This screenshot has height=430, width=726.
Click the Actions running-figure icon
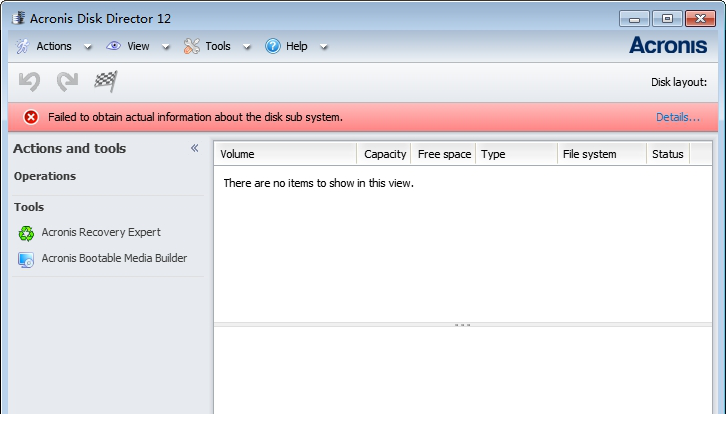click(x=23, y=46)
